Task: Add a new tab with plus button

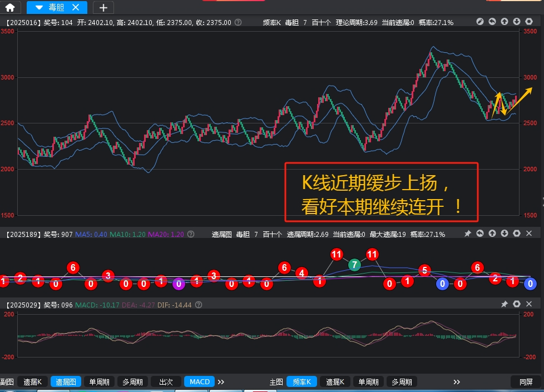Action: click(x=103, y=7)
